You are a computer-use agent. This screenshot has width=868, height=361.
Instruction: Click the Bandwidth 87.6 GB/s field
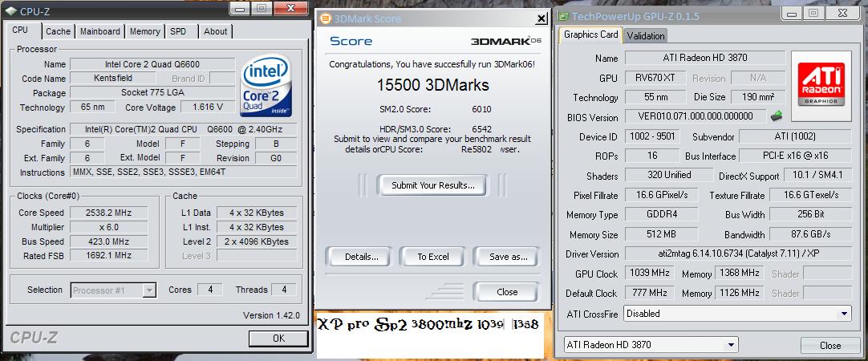coord(810,234)
